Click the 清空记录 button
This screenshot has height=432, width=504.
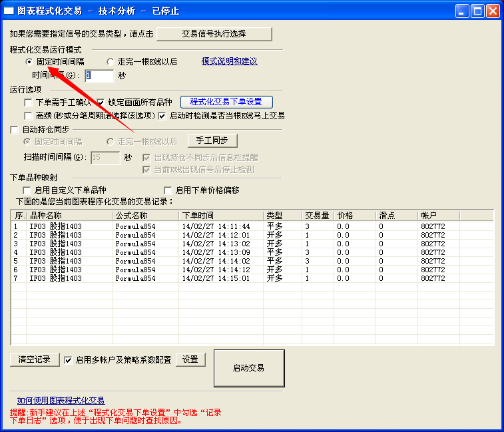[x=35, y=359]
